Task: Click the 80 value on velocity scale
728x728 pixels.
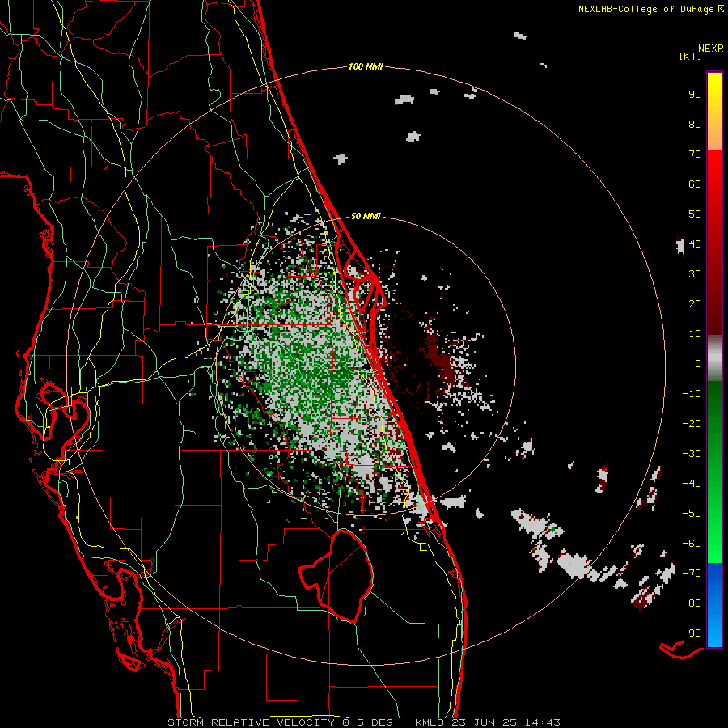Action: pos(695,124)
